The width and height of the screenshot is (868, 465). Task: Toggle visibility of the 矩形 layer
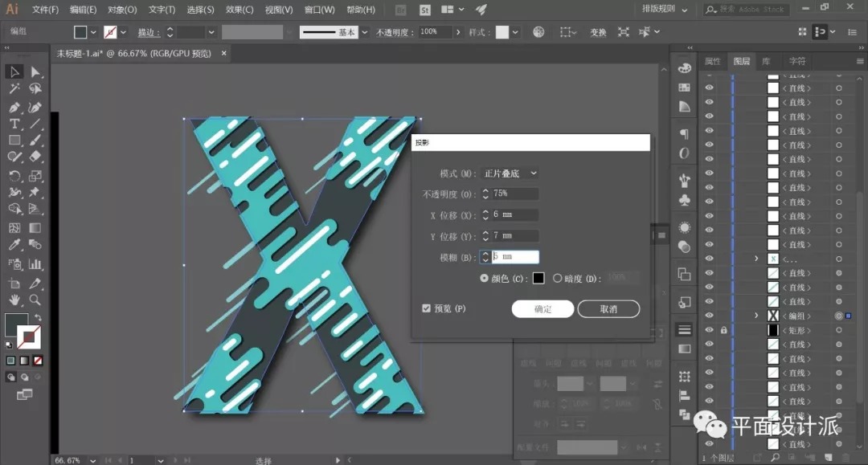click(x=709, y=330)
